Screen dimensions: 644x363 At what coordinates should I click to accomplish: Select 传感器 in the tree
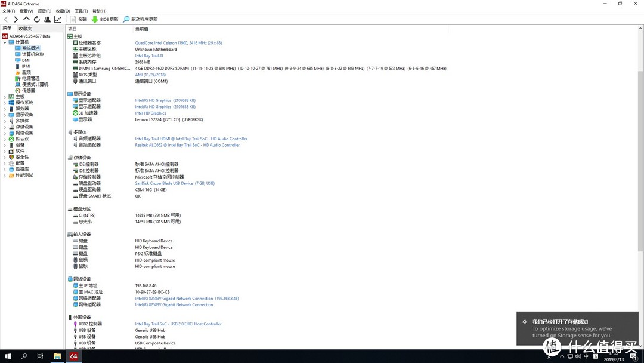[x=29, y=90]
